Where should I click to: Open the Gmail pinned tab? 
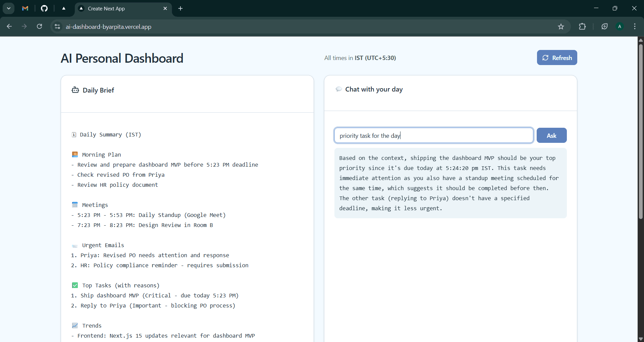[x=25, y=8]
